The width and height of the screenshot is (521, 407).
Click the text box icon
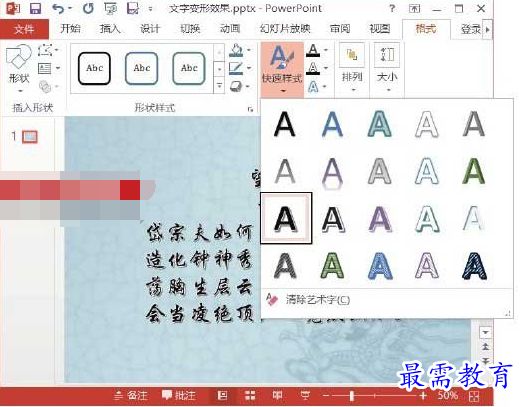(45, 68)
